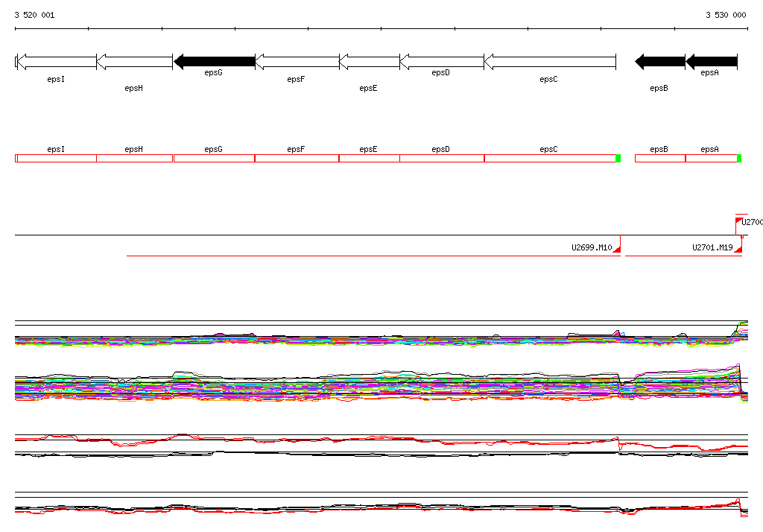
Task: Select the epsE red operon box
Action: (370, 158)
